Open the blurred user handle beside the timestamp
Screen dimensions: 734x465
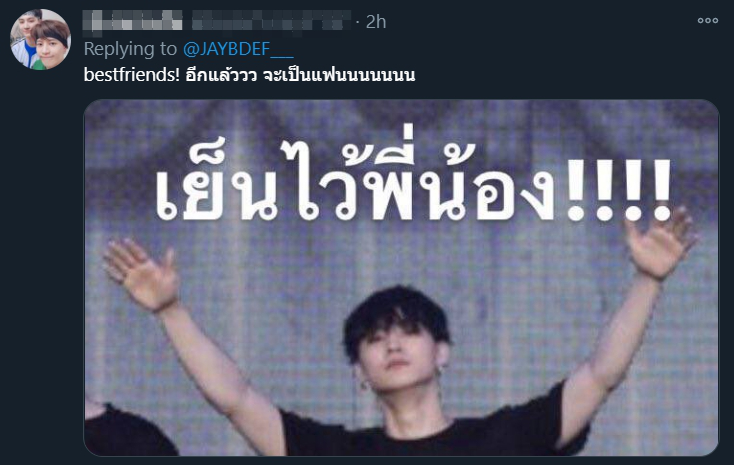coord(271,22)
